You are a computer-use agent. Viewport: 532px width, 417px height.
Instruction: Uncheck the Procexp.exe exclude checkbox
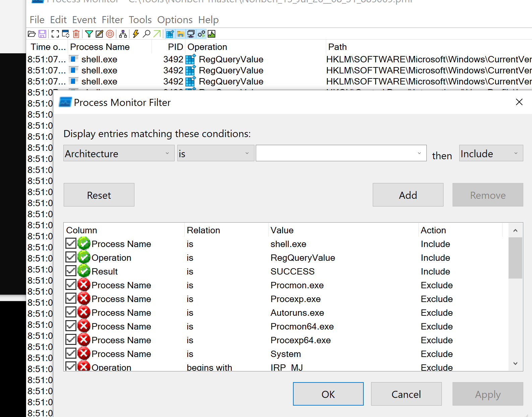[71, 298]
